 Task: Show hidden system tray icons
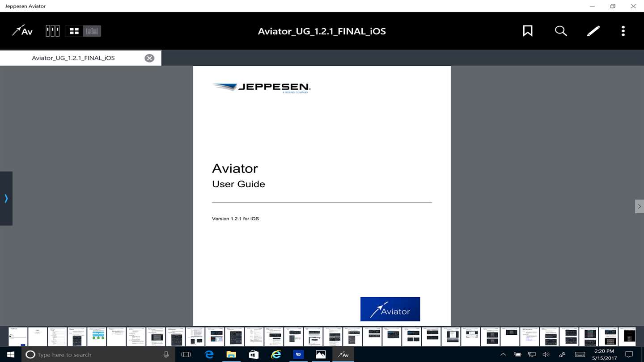coord(503,354)
